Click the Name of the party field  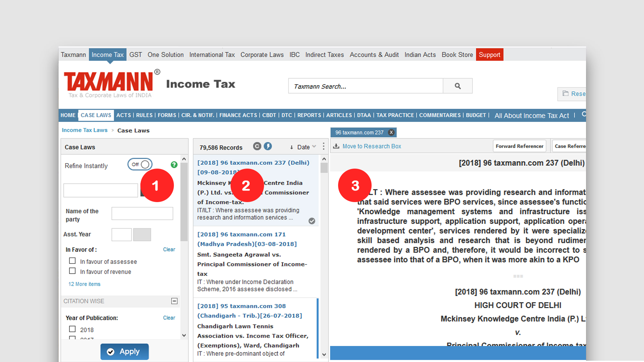pyautogui.click(x=142, y=213)
